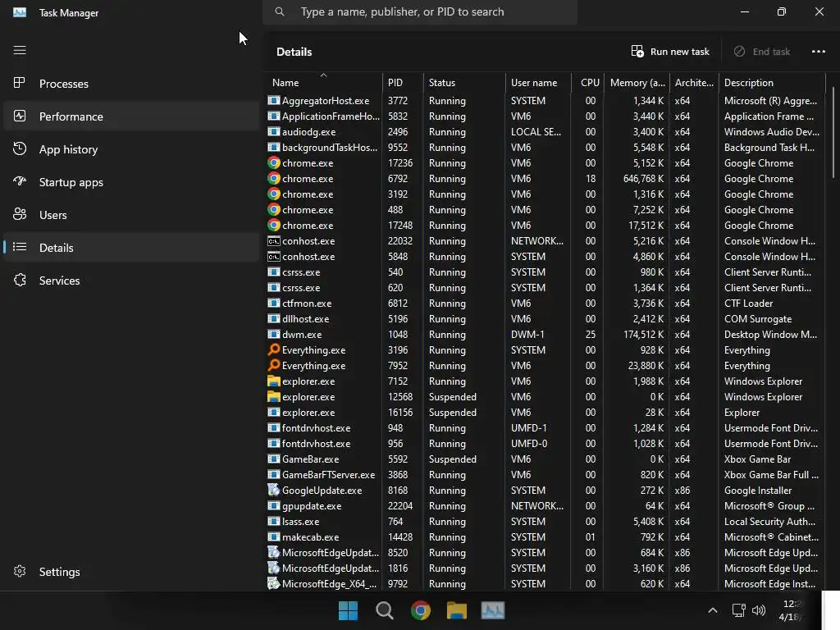
Task: Select the dllhost.exe process name
Action: coord(305,319)
